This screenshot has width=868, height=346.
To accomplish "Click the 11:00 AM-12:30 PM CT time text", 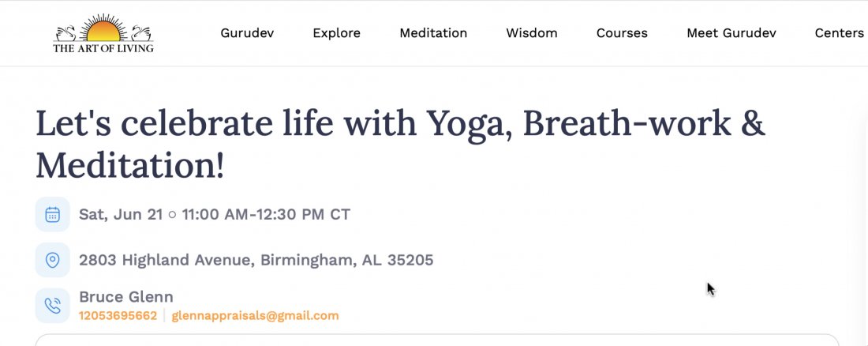I will (266, 214).
